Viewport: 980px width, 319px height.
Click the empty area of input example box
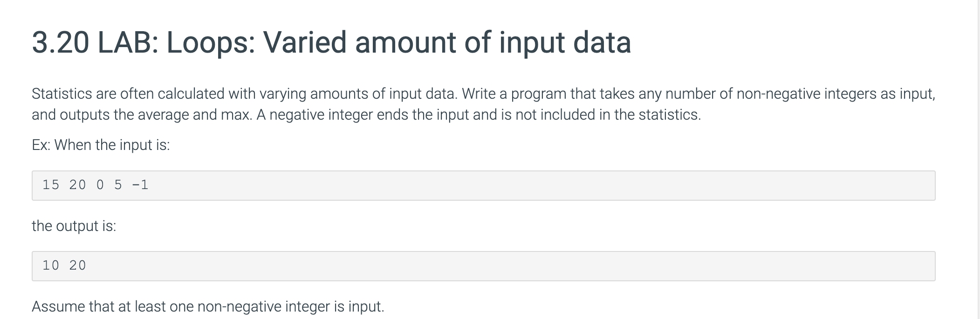[x=513, y=185]
